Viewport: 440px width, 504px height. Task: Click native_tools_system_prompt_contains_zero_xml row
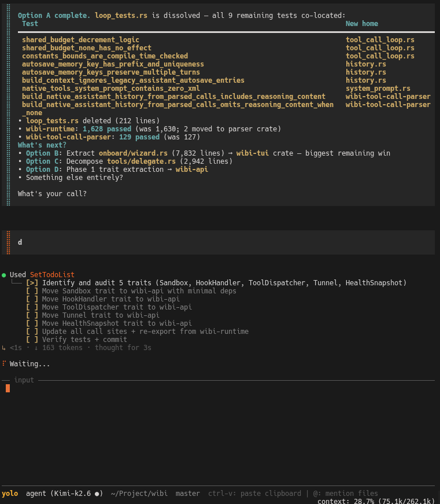(x=111, y=89)
